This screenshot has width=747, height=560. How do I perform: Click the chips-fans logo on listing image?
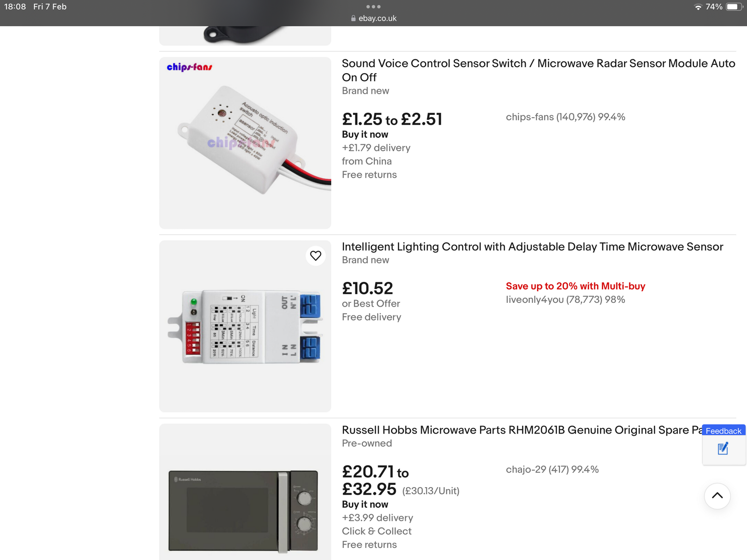pyautogui.click(x=190, y=67)
